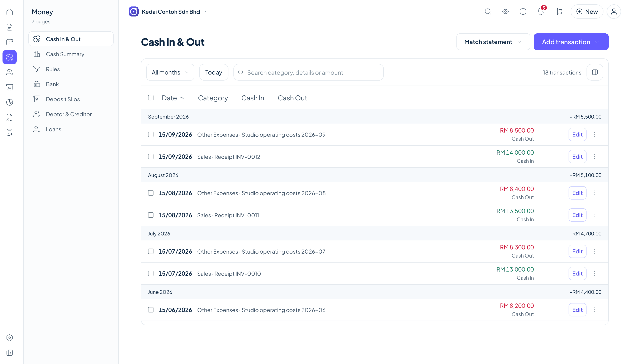This screenshot has height=364, width=631.
Task: Sort by the Date column header
Action: [173, 98]
